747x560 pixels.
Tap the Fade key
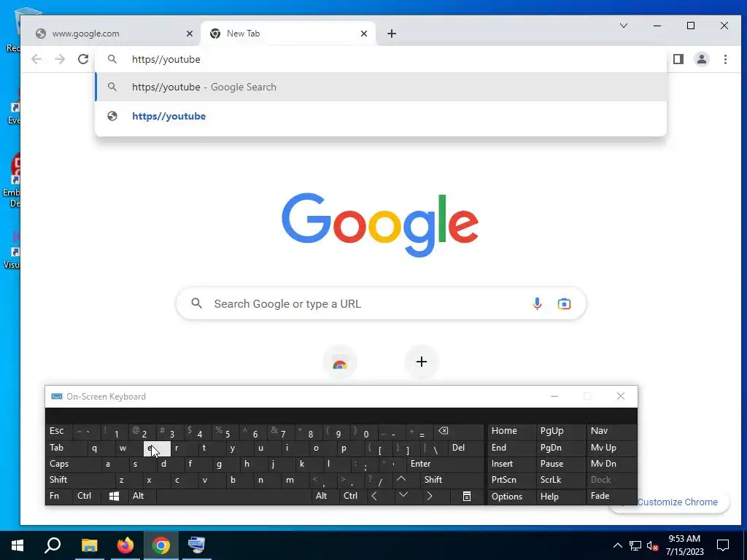pos(612,496)
